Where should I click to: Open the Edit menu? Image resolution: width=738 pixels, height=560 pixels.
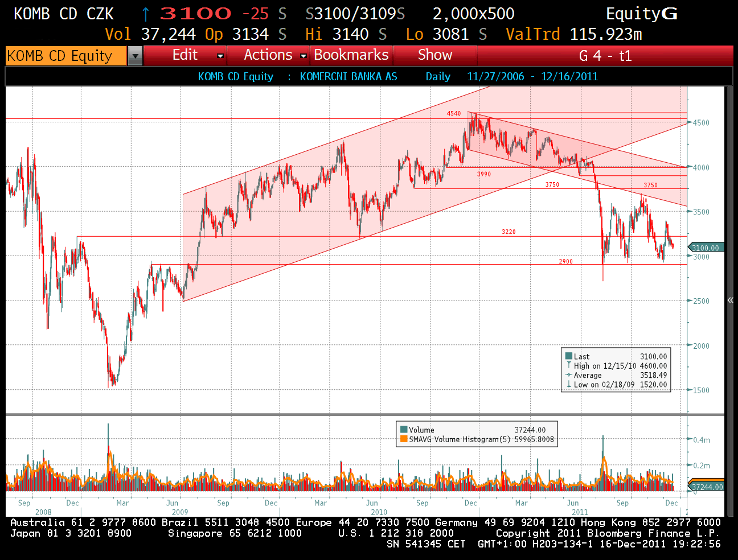click(185, 55)
